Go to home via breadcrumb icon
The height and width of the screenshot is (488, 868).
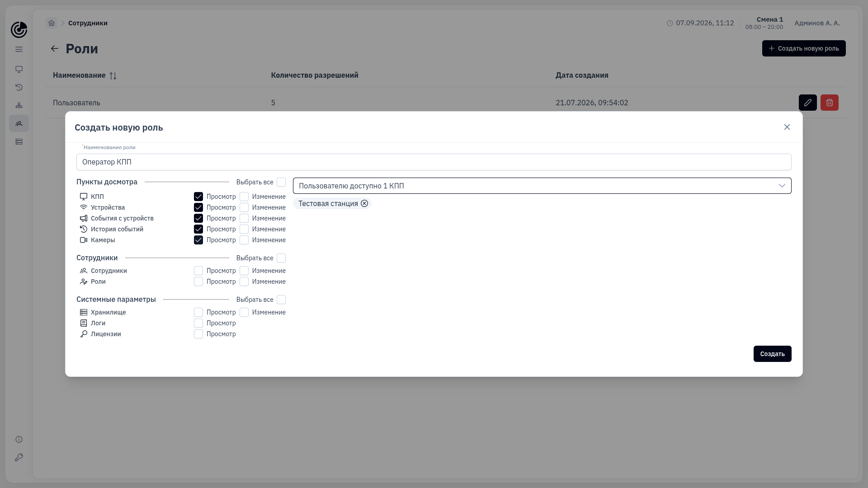click(52, 23)
